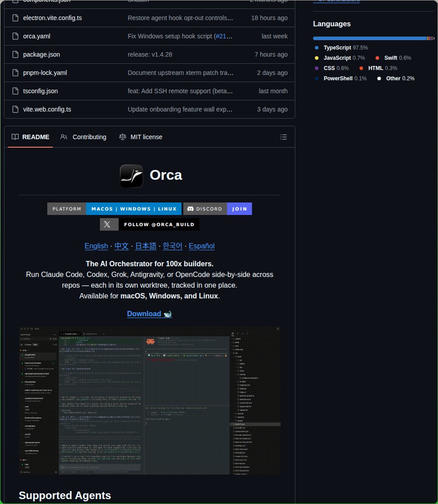438x504 pixels.
Task: Switch to the Contributing tab
Action: (83, 137)
